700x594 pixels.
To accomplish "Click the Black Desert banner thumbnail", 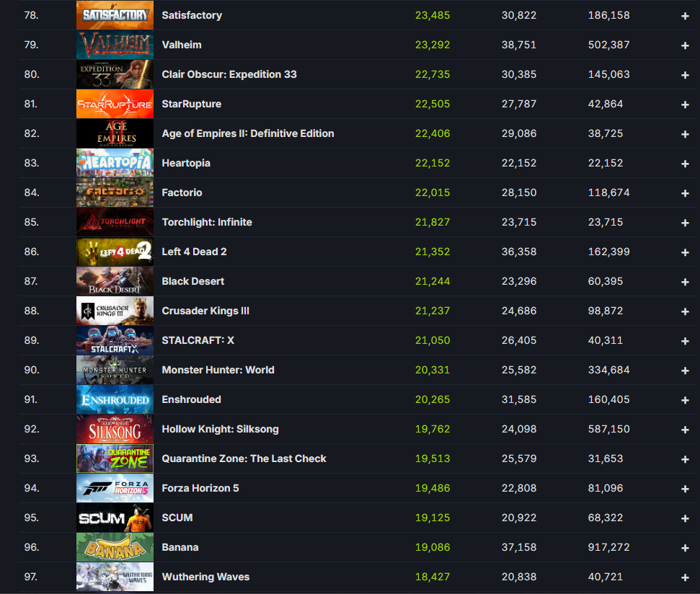I will pyautogui.click(x=115, y=281).
